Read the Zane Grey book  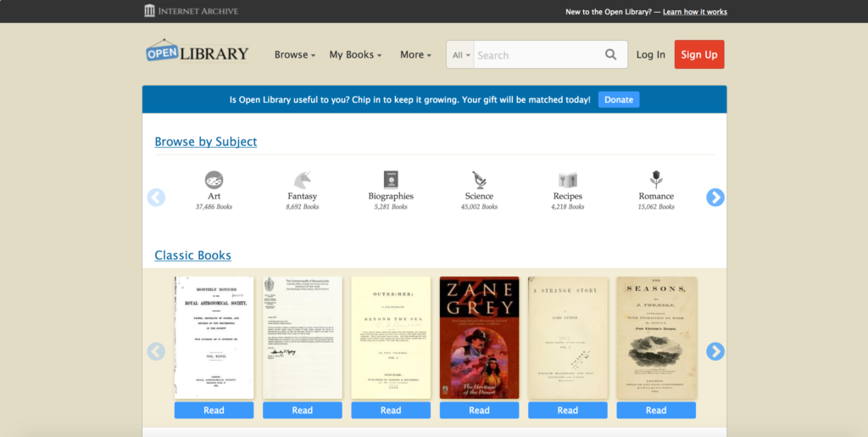pyautogui.click(x=480, y=411)
